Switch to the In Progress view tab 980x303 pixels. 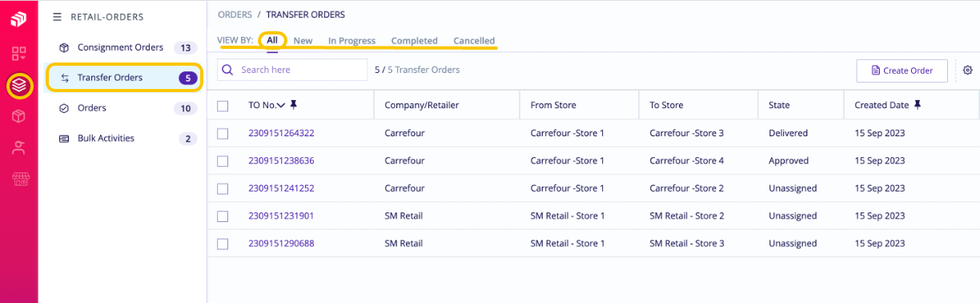tap(351, 41)
